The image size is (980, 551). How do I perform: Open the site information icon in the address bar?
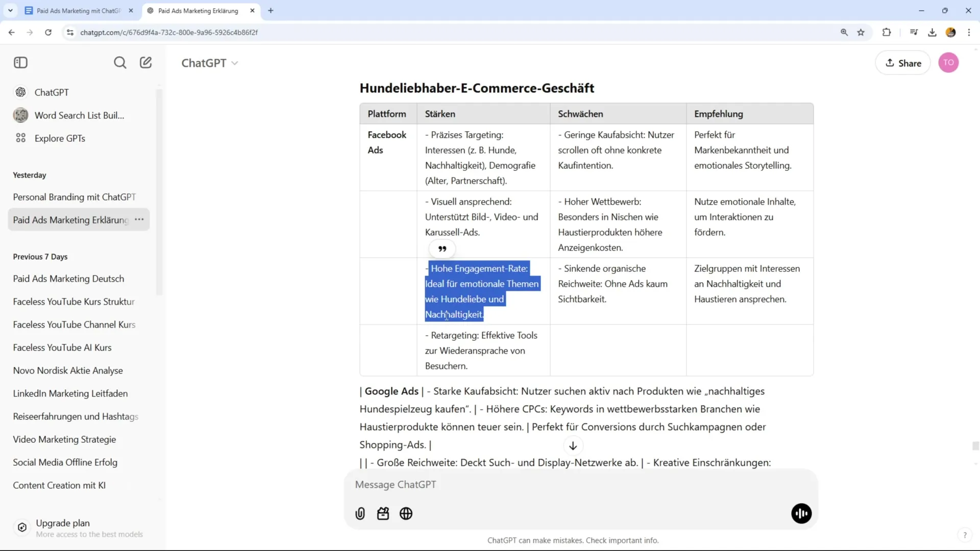[70, 32]
